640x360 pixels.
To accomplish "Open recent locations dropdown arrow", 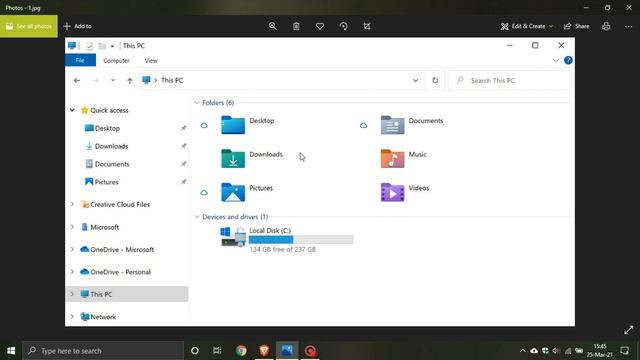I will (113, 80).
